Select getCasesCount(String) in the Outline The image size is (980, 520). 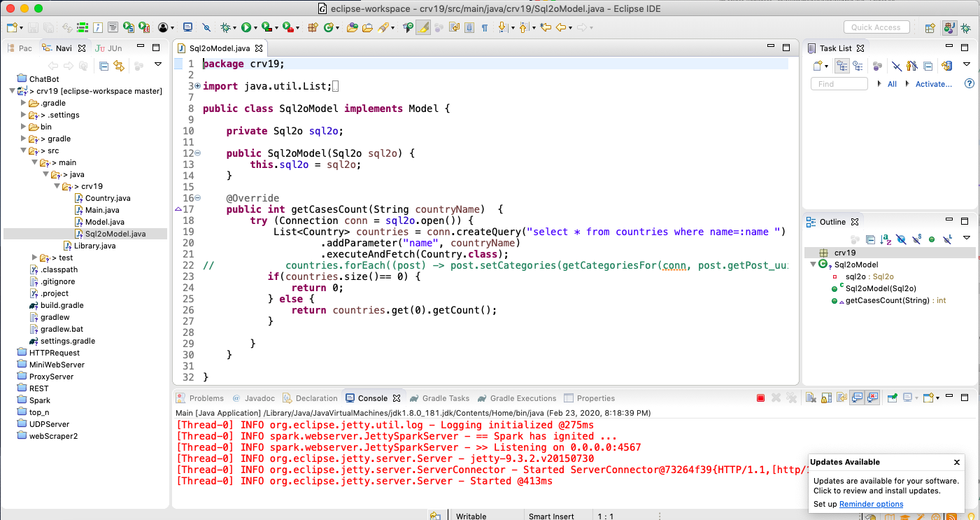888,300
